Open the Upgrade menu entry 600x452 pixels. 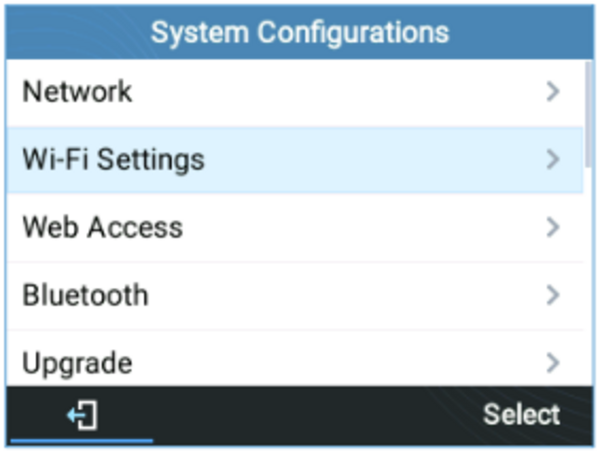pos(295,358)
